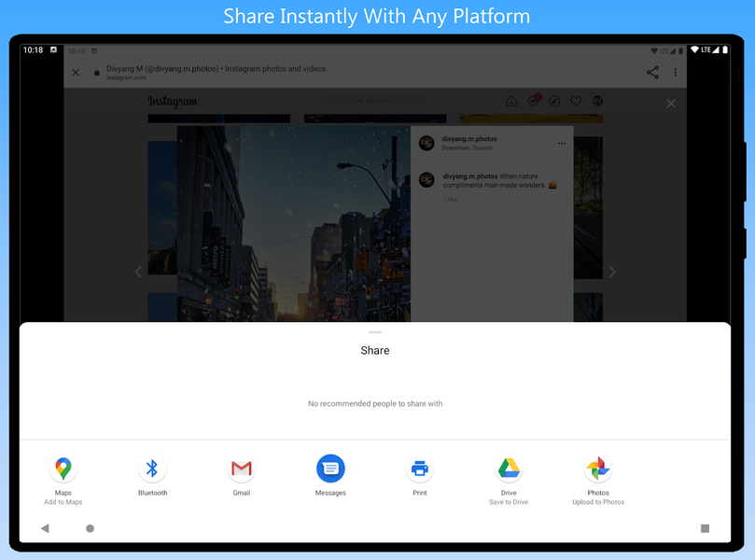Viewport: 755px width, 560px height.
Task: Open the browser share icon
Action: (652, 72)
